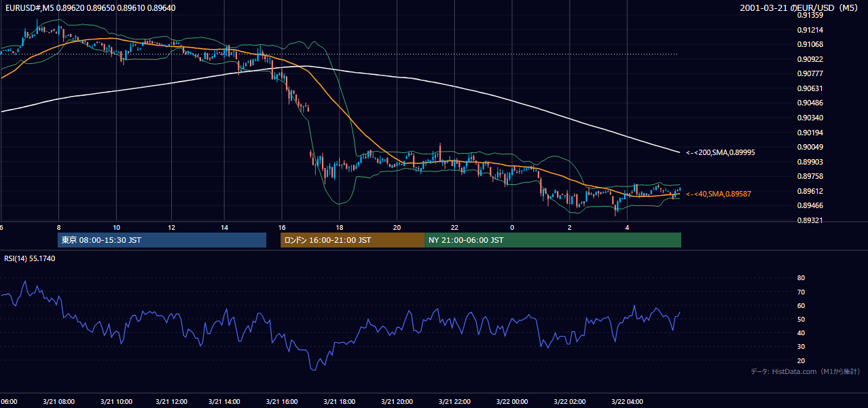
Task: Click the Tokyo 08:00-15:30 JST session bar
Action: coord(162,240)
